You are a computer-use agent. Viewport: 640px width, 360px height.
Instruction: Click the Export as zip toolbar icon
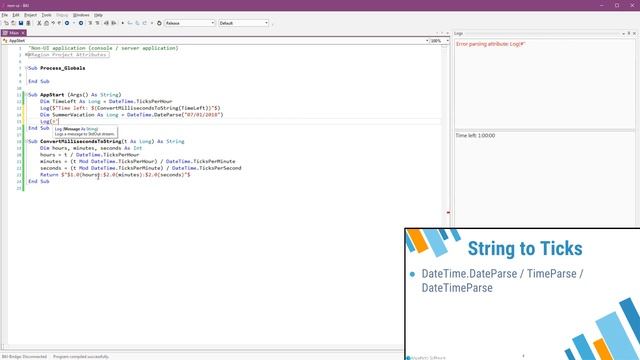(x=28, y=23)
